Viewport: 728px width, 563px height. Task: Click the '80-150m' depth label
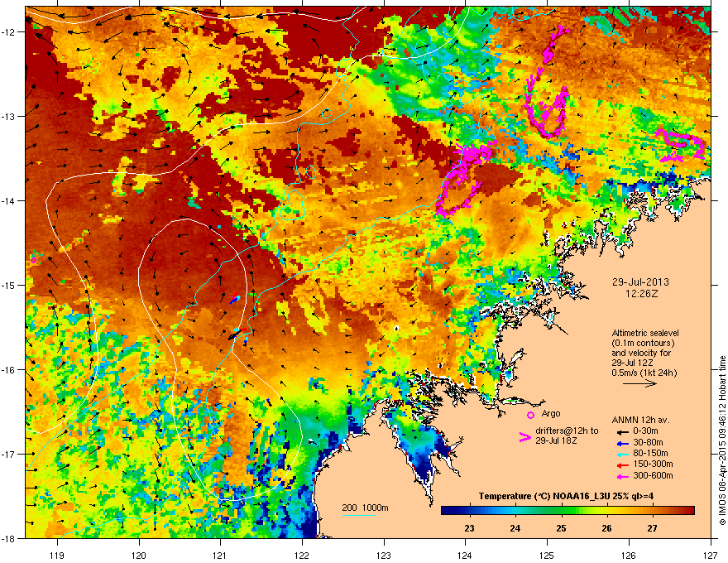click(x=650, y=454)
